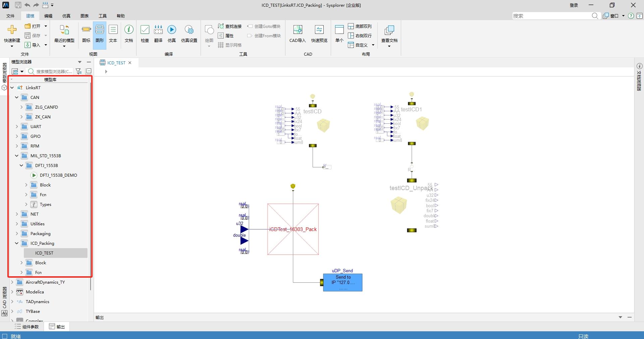
Task: Start simulation with the 仿真 play icon
Action: click(172, 34)
